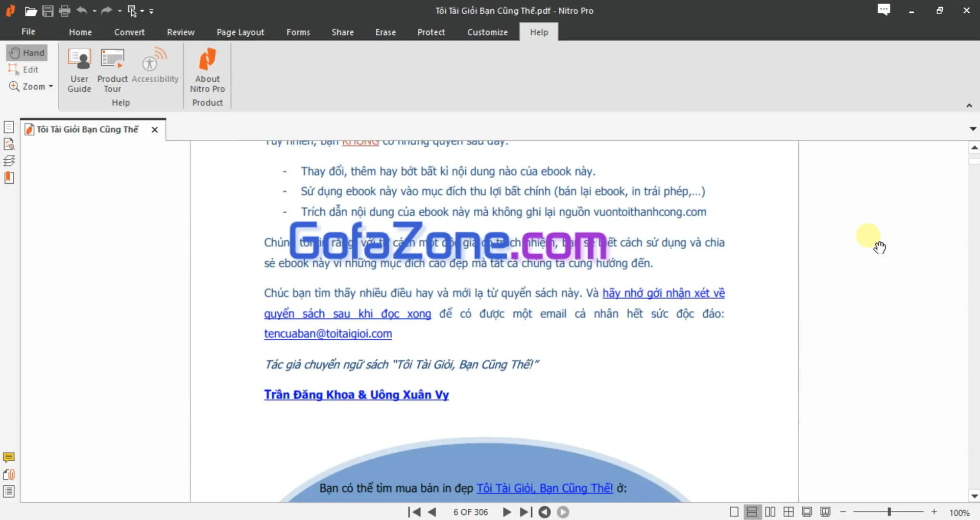Screen dimensions: 980x520
Task: Go to the next page
Action: [507, 512]
